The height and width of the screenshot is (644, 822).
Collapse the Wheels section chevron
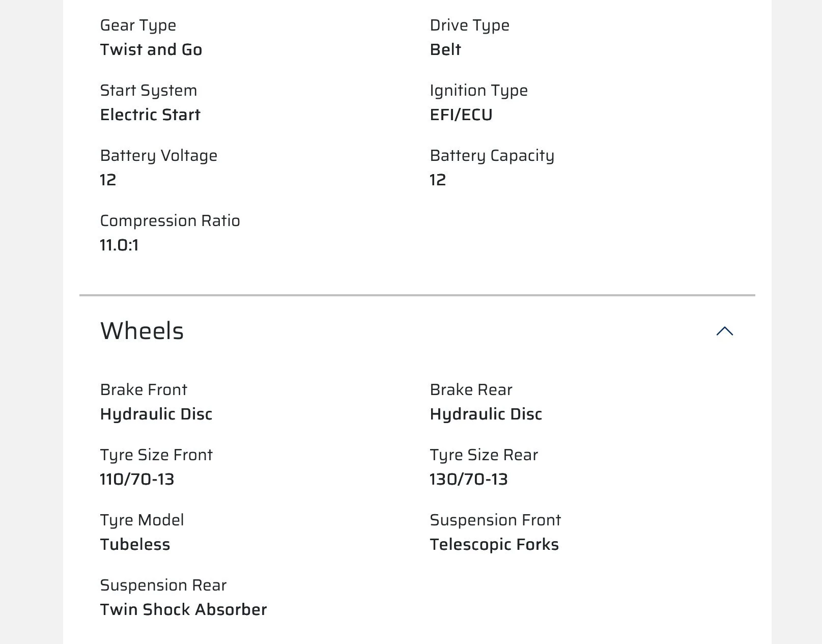click(724, 331)
